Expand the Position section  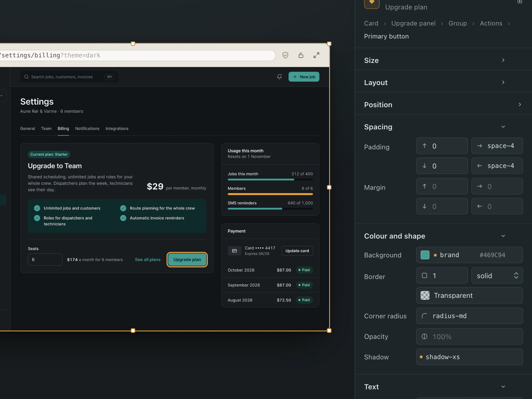click(x=520, y=104)
